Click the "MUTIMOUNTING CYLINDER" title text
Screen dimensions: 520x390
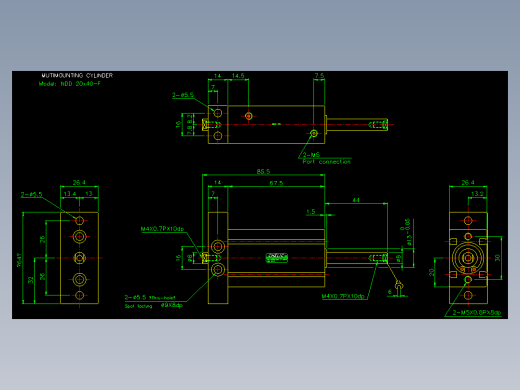pyautogui.click(x=77, y=76)
